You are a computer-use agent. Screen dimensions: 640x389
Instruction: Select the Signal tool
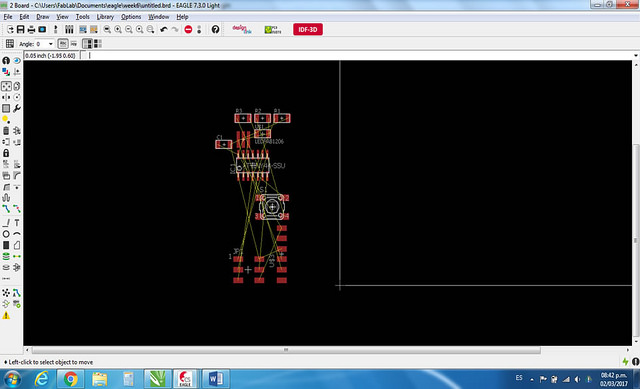coord(17,256)
